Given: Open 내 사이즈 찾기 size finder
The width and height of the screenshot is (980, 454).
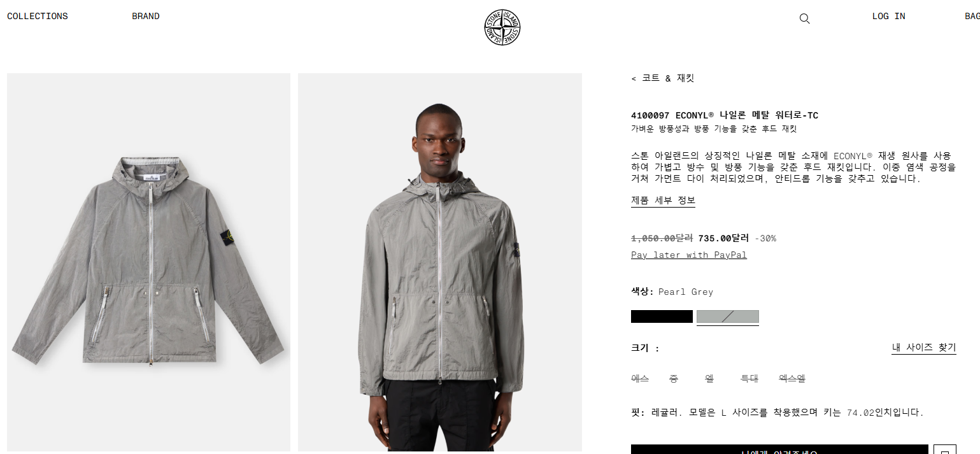Looking at the screenshot, I should tap(924, 348).
